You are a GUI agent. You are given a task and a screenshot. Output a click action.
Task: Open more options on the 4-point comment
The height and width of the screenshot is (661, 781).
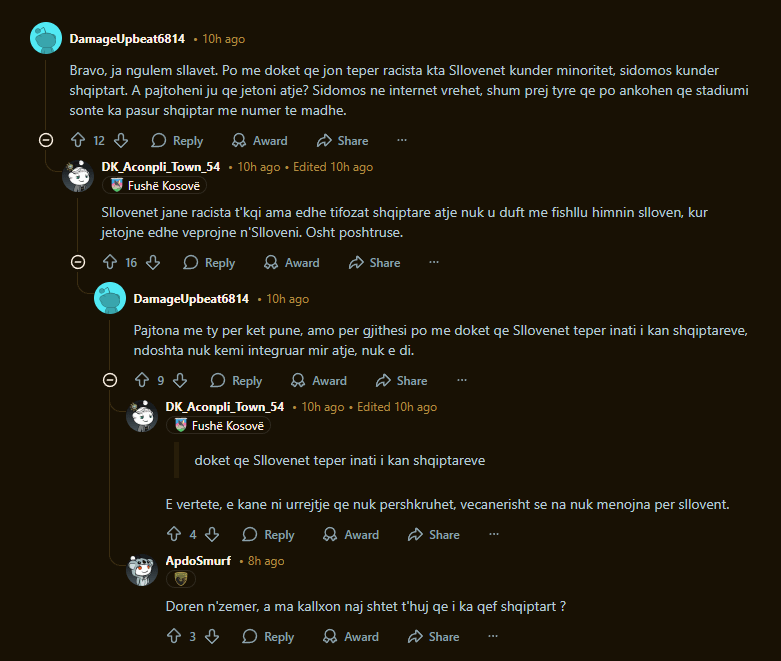[492, 535]
